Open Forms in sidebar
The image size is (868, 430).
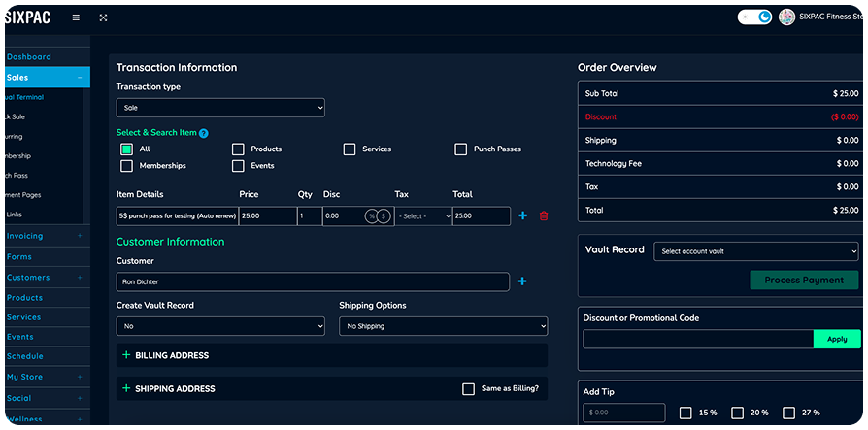(x=19, y=257)
